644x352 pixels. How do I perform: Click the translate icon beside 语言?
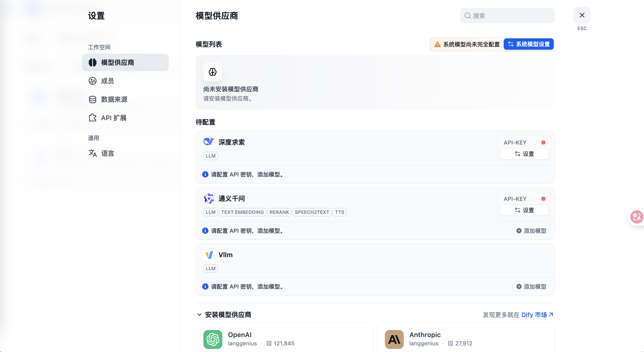[x=93, y=153]
